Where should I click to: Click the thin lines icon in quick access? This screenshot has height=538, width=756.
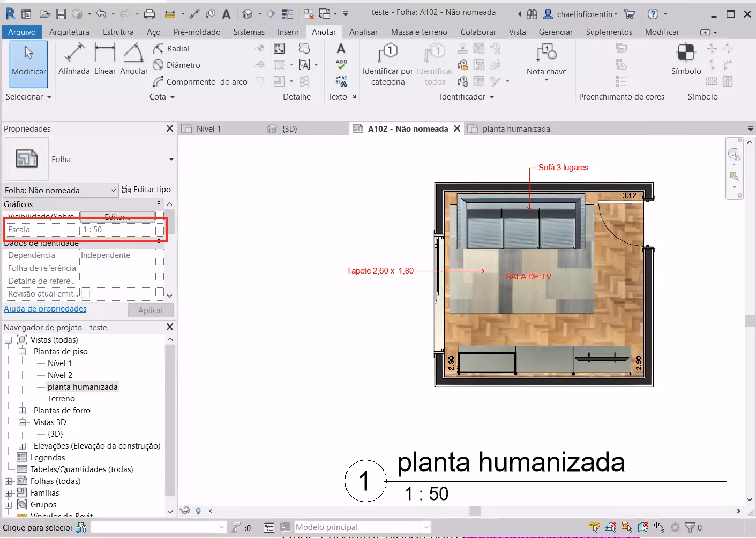[x=288, y=14]
